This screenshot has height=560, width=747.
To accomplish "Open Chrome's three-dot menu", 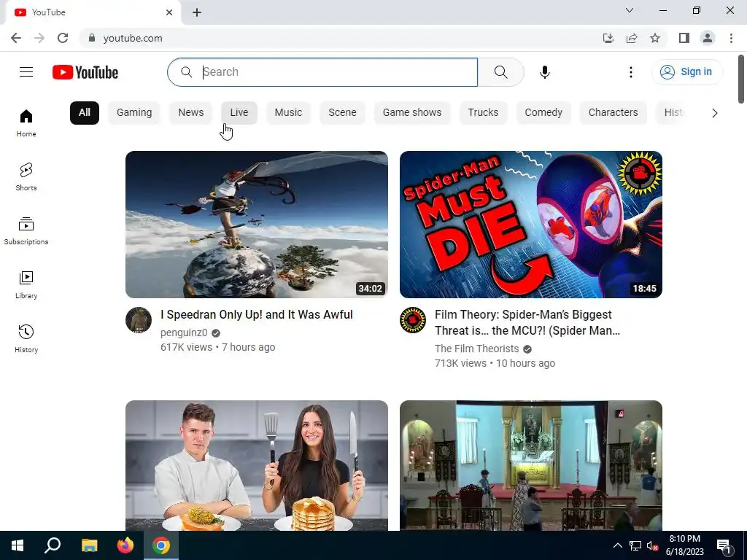I will (x=731, y=38).
